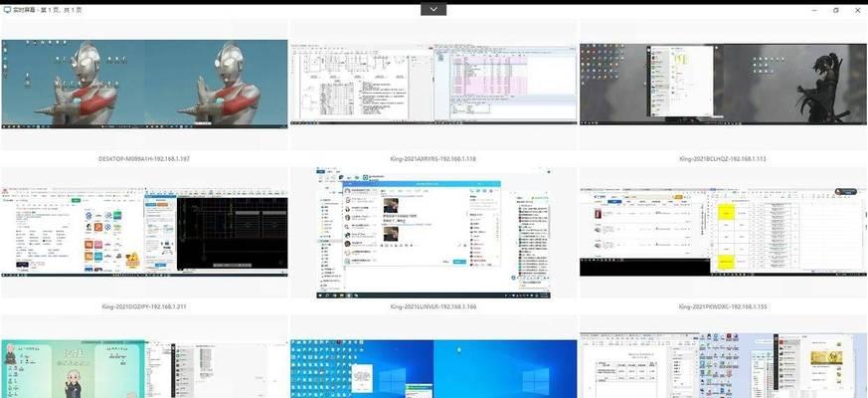
Task: Select the label ending 192.168.1.118
Action: click(434, 159)
